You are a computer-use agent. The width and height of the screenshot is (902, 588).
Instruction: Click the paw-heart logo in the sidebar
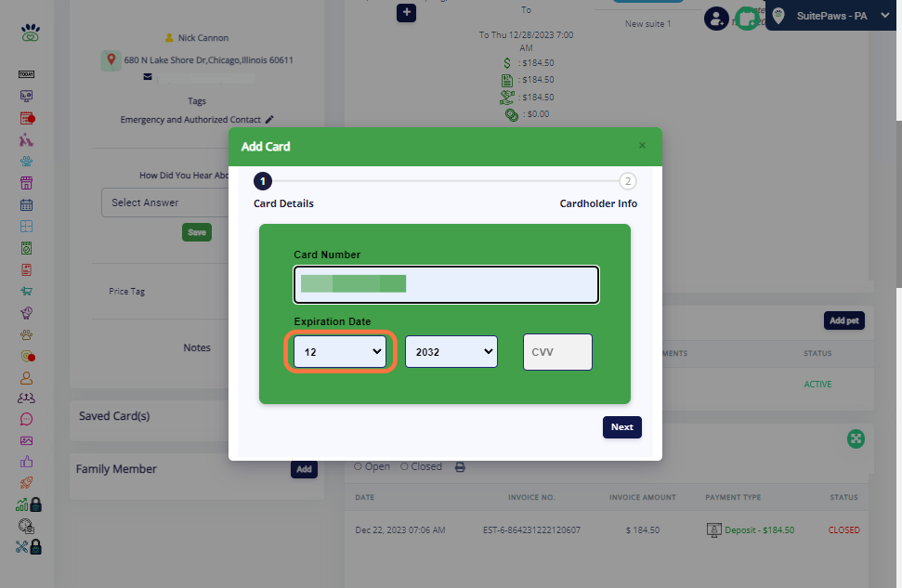point(30,33)
